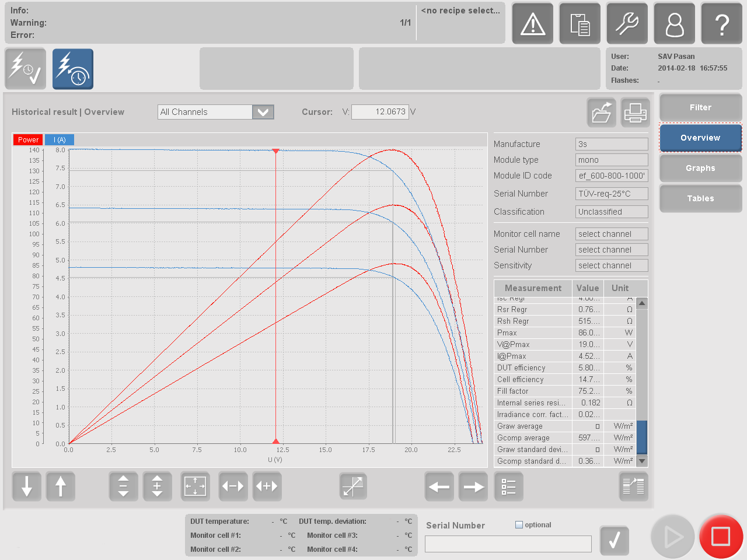Click measurement table scrollbar down arrow

642,461
